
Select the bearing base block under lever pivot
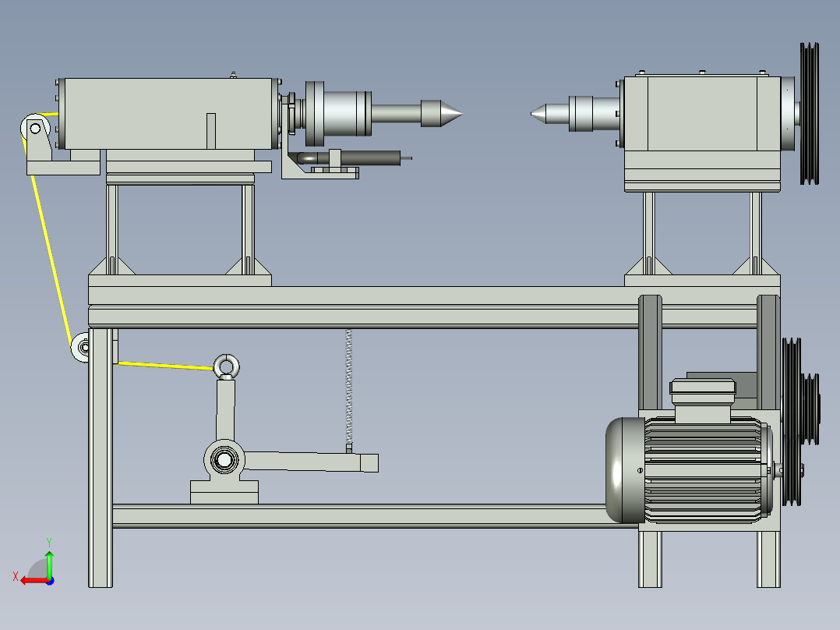tap(224, 492)
